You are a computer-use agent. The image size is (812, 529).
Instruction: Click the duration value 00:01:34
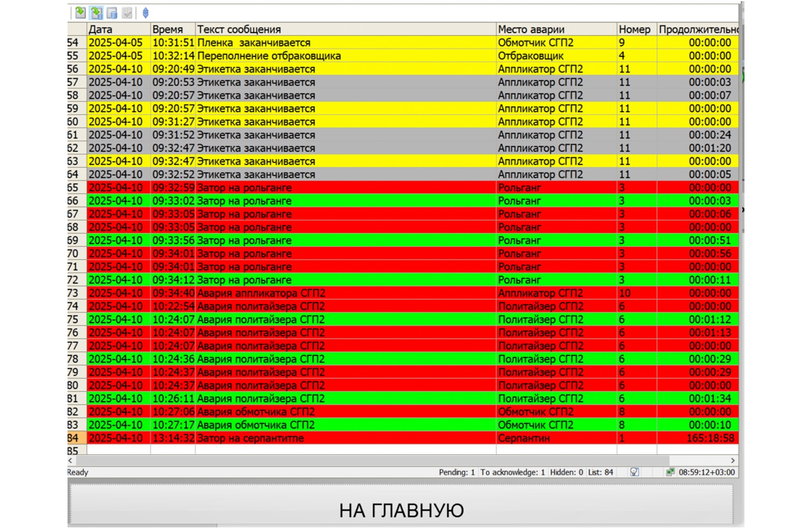pyautogui.click(x=710, y=399)
